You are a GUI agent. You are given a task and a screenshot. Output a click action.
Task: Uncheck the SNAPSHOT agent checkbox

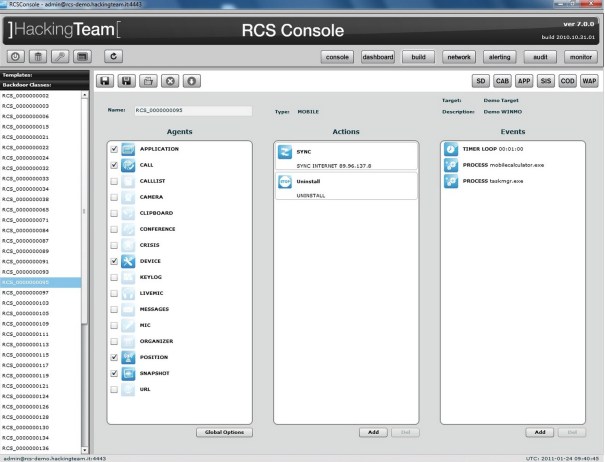click(x=114, y=373)
